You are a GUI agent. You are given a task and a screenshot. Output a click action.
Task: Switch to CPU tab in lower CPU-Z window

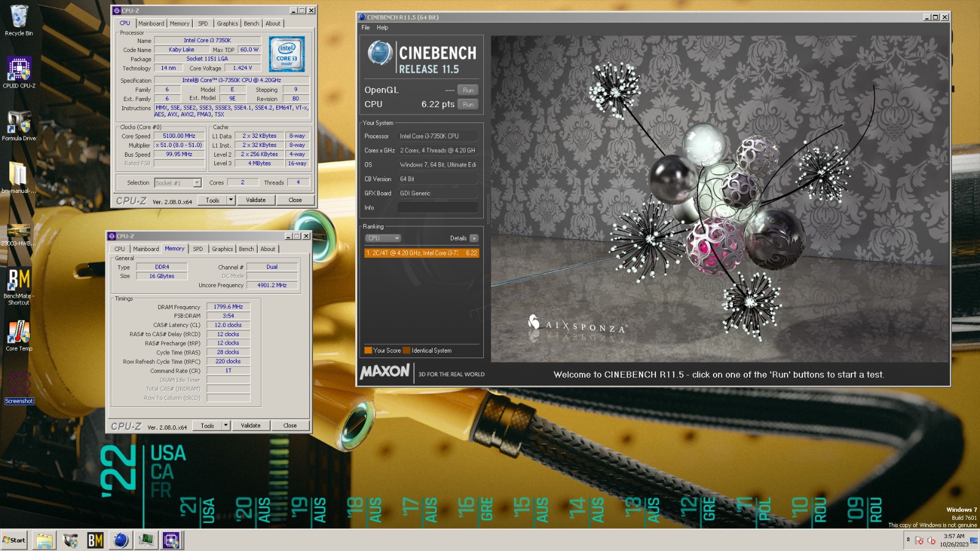119,249
